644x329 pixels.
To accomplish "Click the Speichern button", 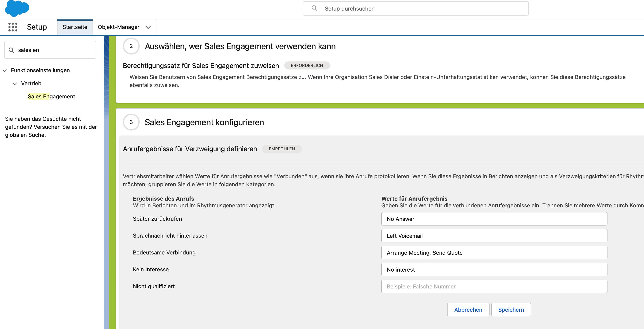I will (x=511, y=310).
